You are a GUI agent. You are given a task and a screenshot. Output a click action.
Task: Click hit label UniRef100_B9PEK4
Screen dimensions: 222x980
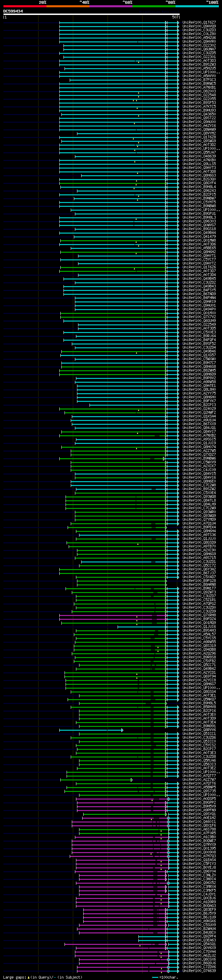point(199,527)
